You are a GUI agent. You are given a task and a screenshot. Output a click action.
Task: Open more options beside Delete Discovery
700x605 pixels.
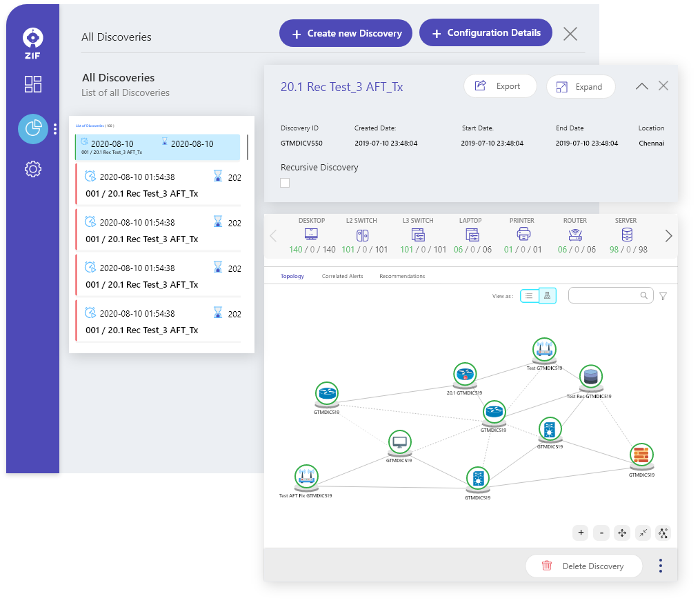pyautogui.click(x=660, y=566)
